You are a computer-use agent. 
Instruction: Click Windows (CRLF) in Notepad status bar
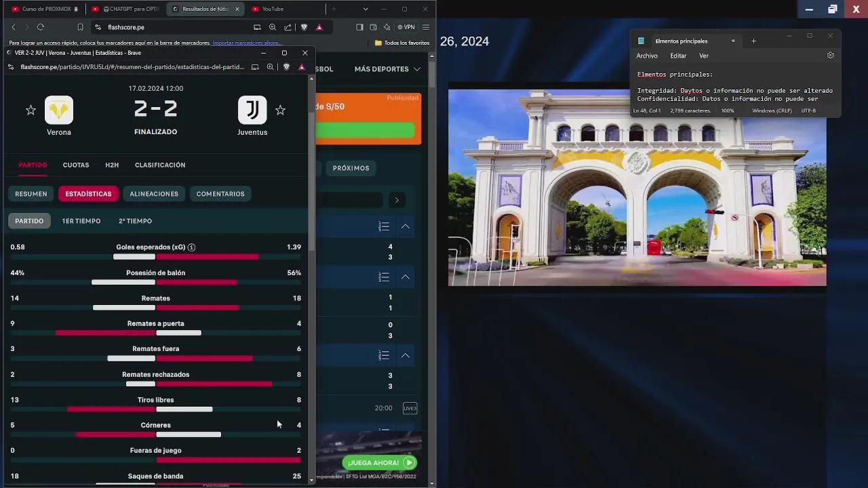[772, 110]
